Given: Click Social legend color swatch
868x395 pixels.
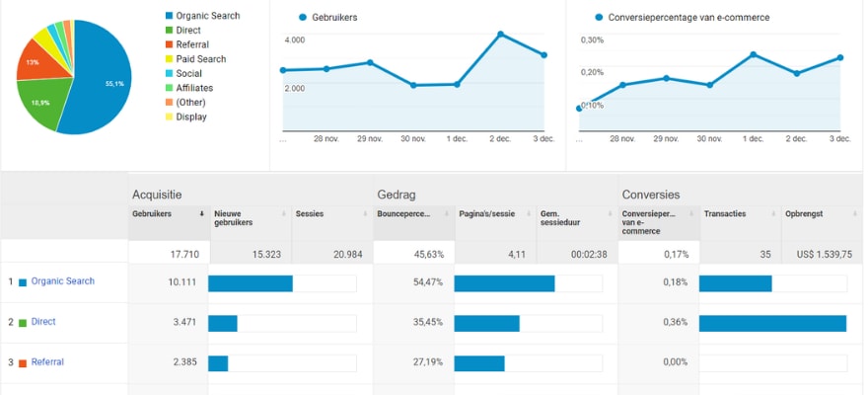Looking at the screenshot, I should pos(169,74).
